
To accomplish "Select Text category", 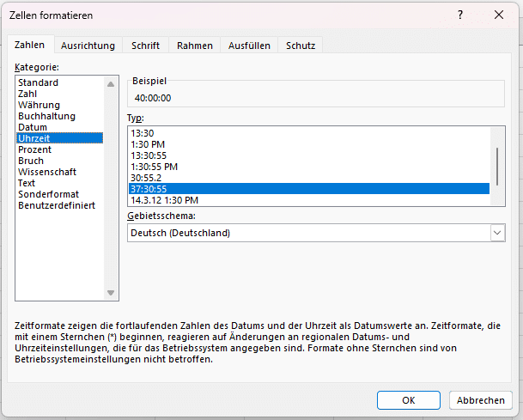I will pos(60,183).
